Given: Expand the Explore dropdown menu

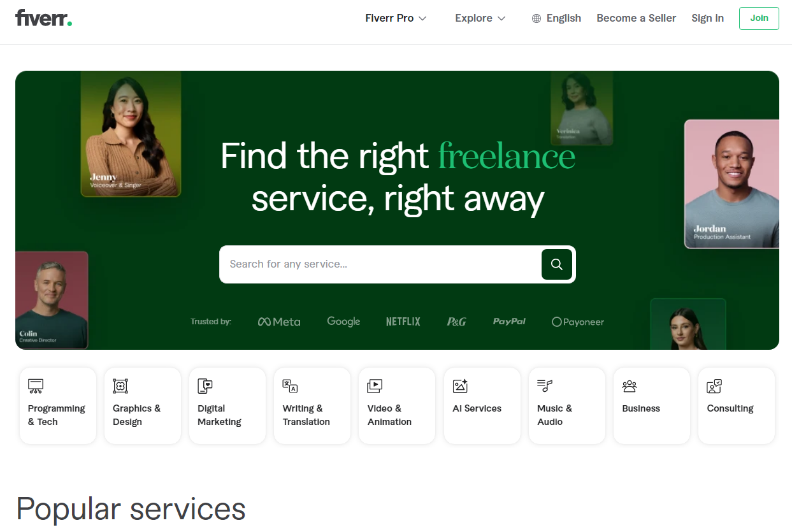Looking at the screenshot, I should [x=480, y=18].
